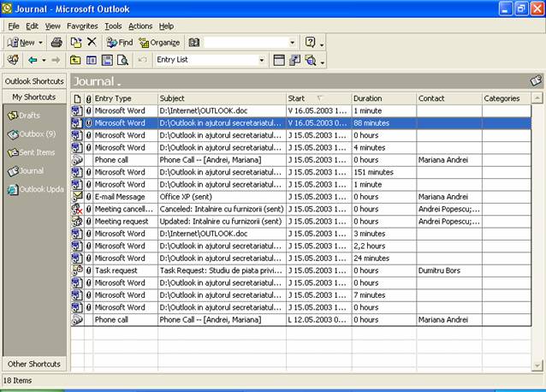Click the Outlook Shortcuts group button
The height and width of the screenshot is (392, 546).
coord(34,81)
